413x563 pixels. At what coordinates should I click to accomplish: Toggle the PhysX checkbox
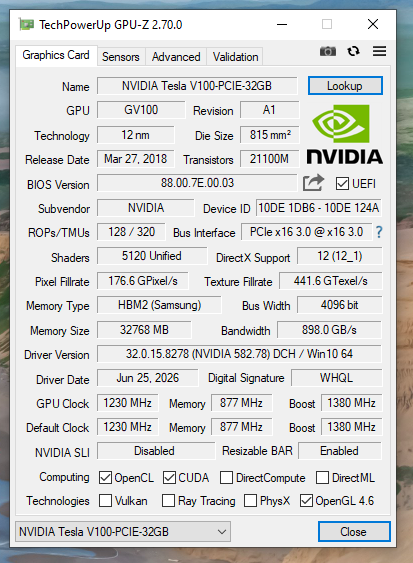250,501
